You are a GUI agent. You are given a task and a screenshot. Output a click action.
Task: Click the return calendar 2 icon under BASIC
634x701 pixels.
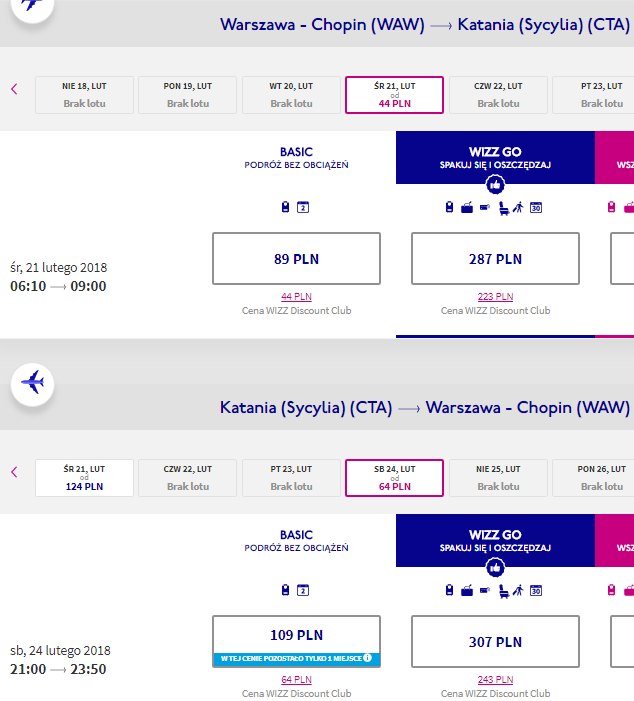(x=303, y=591)
